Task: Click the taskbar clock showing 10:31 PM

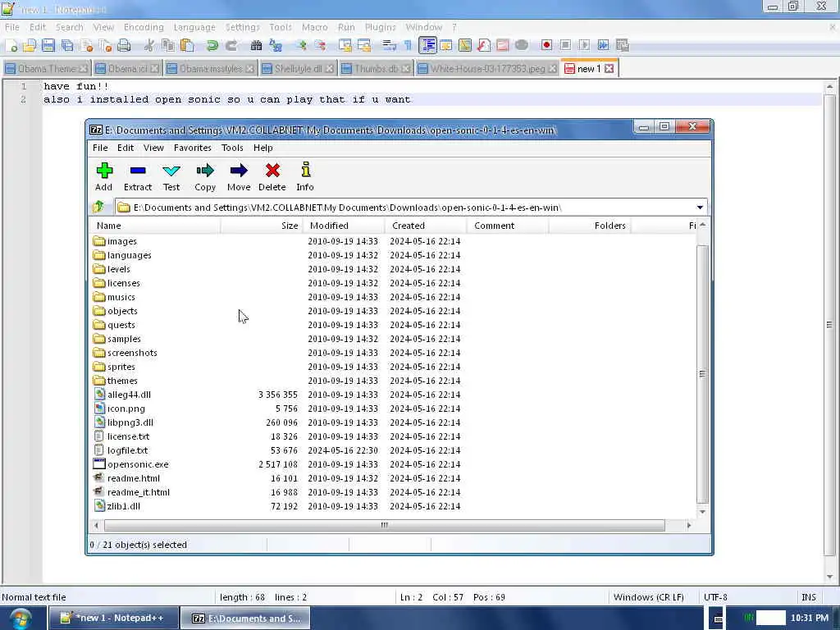Action: click(x=810, y=619)
